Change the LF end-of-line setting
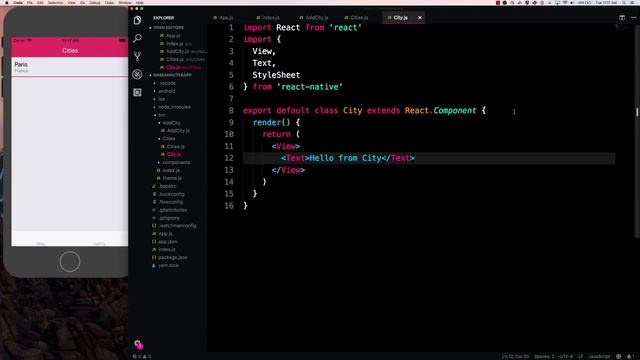This screenshot has height=360, width=640. tap(580, 356)
